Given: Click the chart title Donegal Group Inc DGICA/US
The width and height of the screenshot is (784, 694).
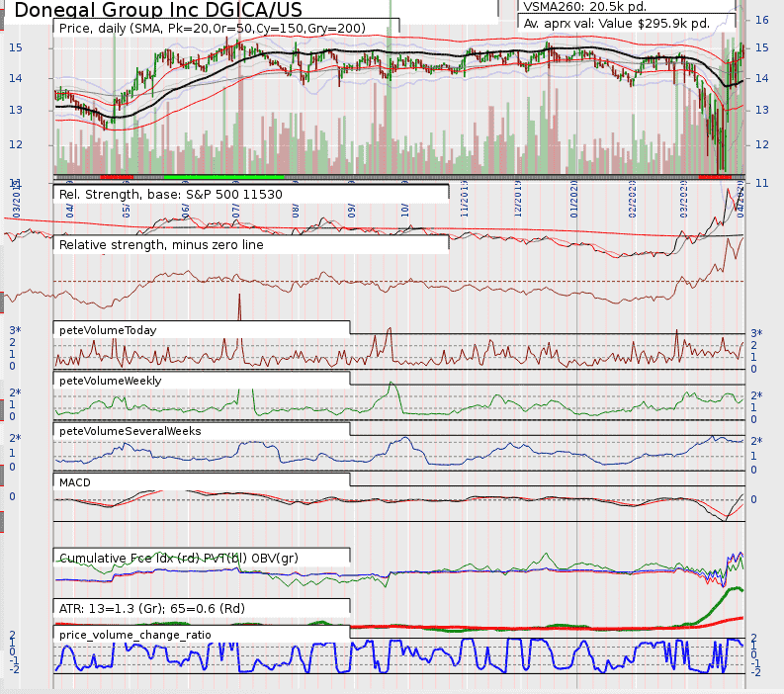Looking at the screenshot, I should point(158,10).
